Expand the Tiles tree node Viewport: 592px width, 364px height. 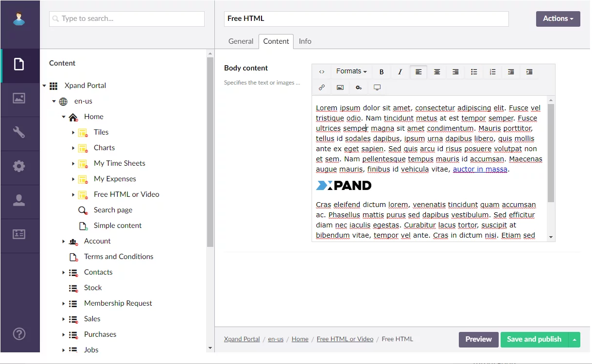(x=73, y=133)
